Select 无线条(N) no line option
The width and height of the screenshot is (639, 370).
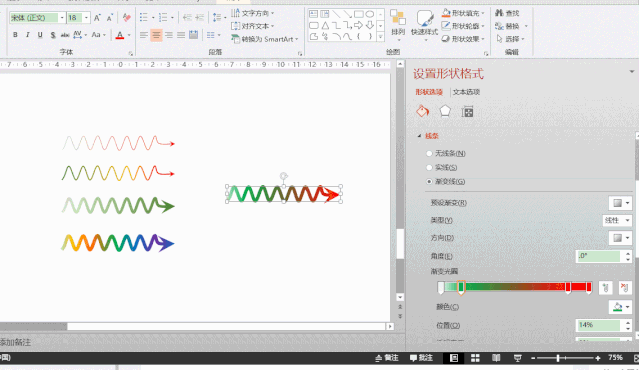[446, 154]
